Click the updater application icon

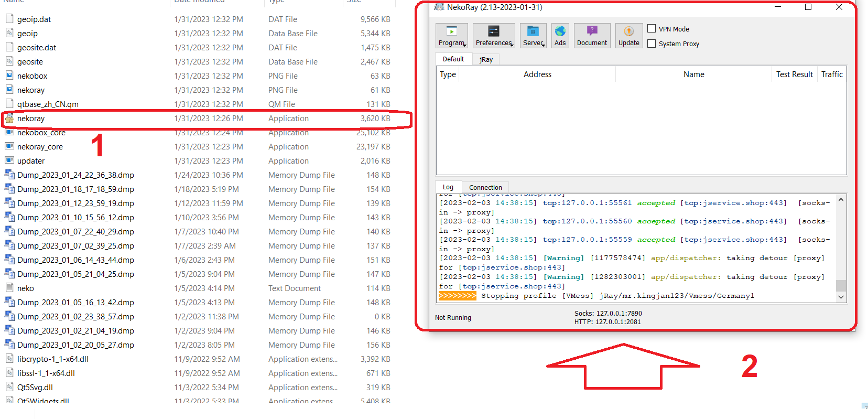tap(9, 160)
